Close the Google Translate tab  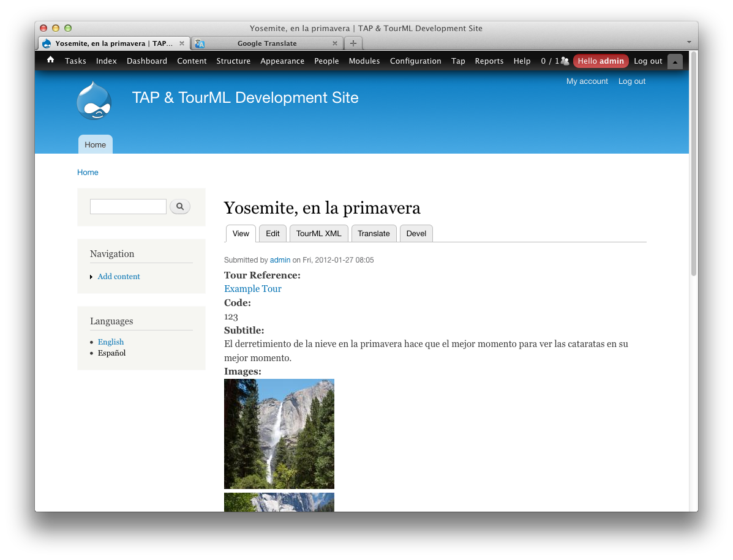335,43
